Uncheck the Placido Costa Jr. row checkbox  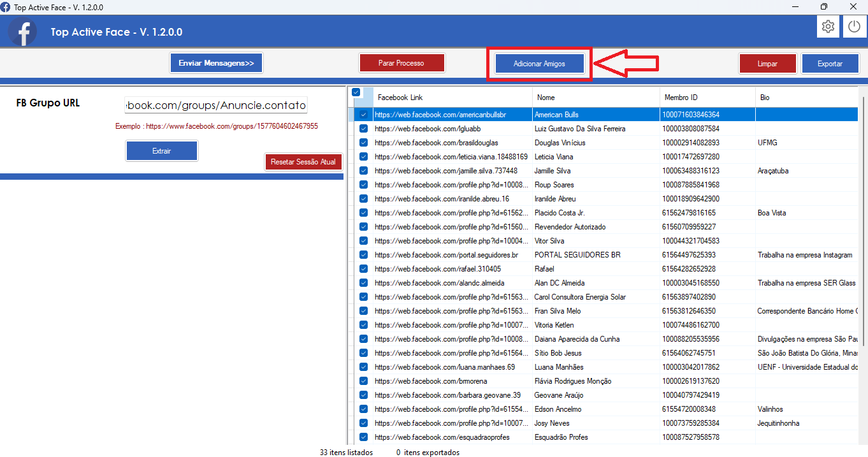coord(363,213)
